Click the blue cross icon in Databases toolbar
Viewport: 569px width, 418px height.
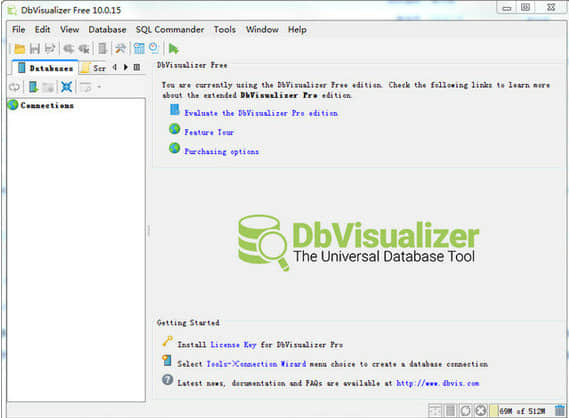(x=66, y=87)
